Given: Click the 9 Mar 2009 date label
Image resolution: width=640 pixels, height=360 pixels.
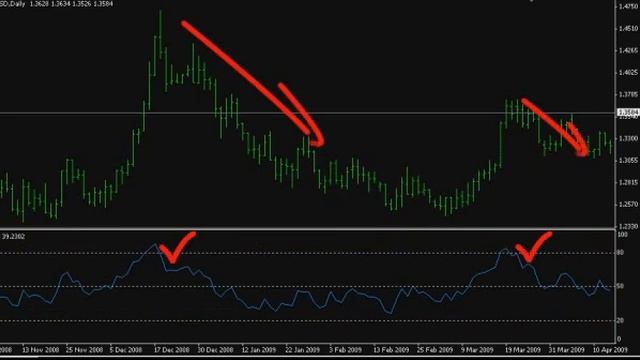Looking at the screenshot, I should point(477,350).
